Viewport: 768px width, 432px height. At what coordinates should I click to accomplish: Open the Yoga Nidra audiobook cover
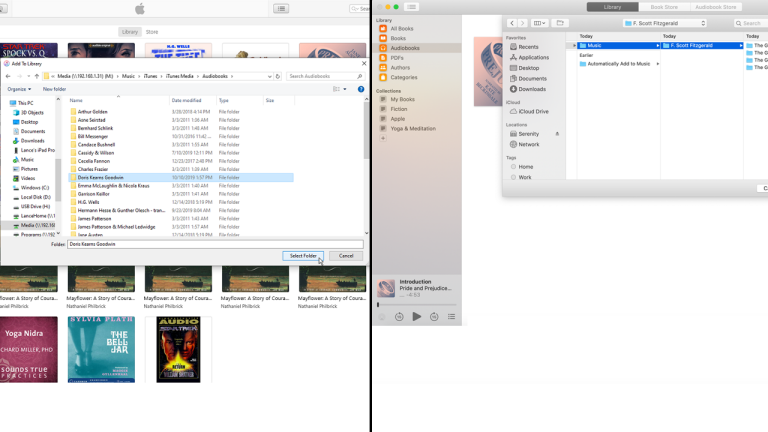pos(29,349)
